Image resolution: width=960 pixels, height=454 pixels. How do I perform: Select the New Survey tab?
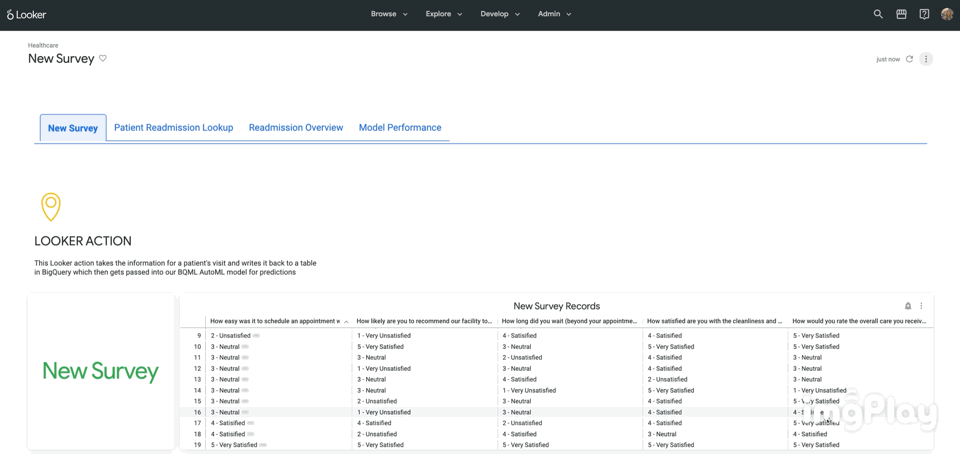pyautogui.click(x=73, y=128)
